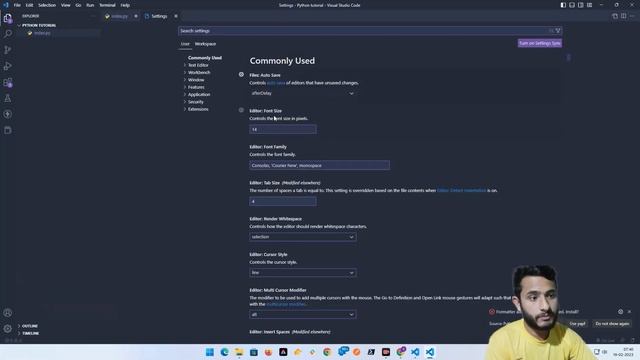Open the Selection menu
The width and height of the screenshot is (640, 360).
pyautogui.click(x=47, y=5)
